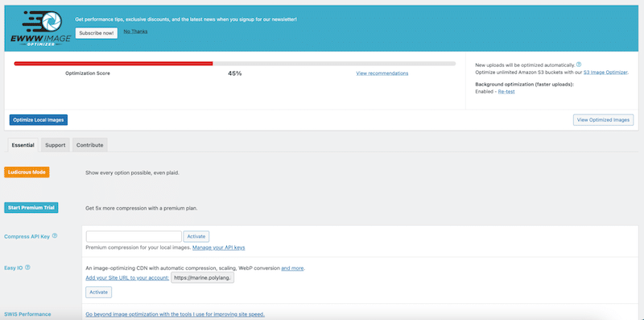The width and height of the screenshot is (644, 320).
Task: Re-test background optimization
Action: (x=506, y=91)
